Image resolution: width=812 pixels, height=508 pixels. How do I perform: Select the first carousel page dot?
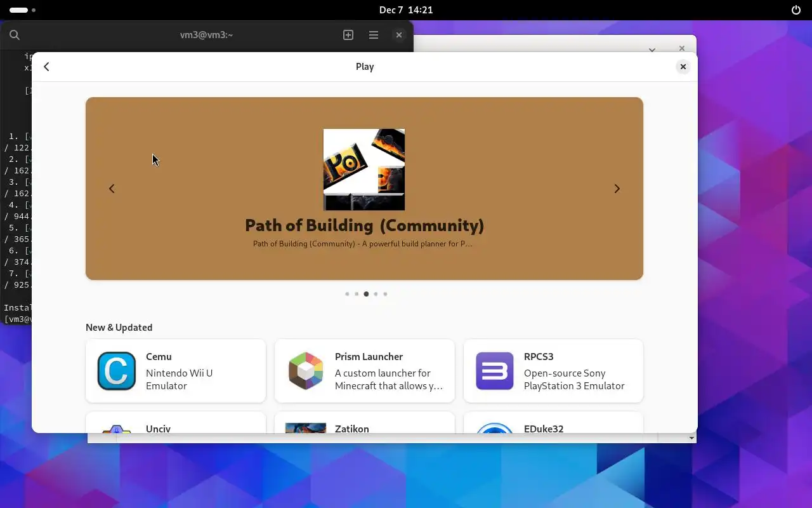tap(347, 294)
